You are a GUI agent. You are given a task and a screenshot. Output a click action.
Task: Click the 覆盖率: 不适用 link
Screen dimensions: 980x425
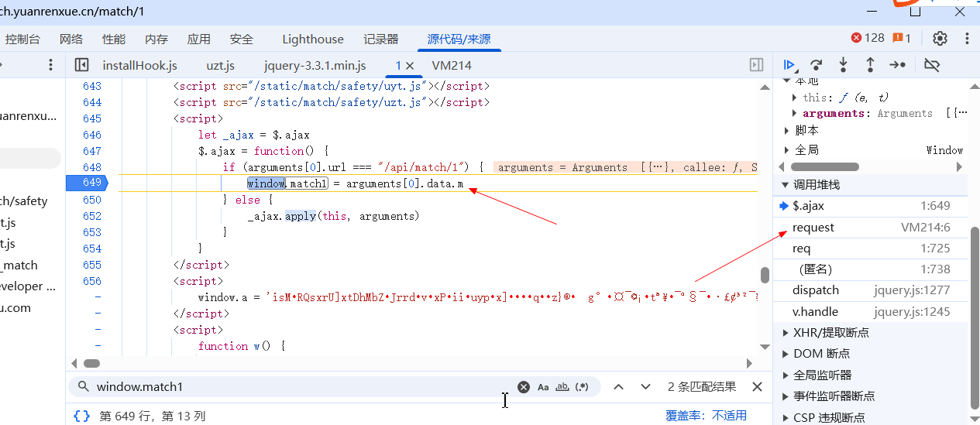[707, 416]
